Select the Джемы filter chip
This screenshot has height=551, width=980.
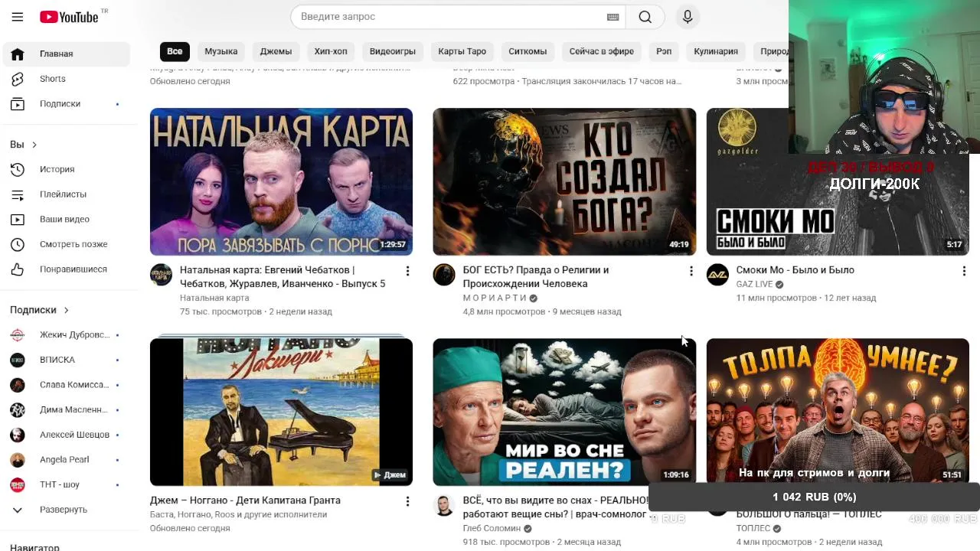[x=276, y=51]
